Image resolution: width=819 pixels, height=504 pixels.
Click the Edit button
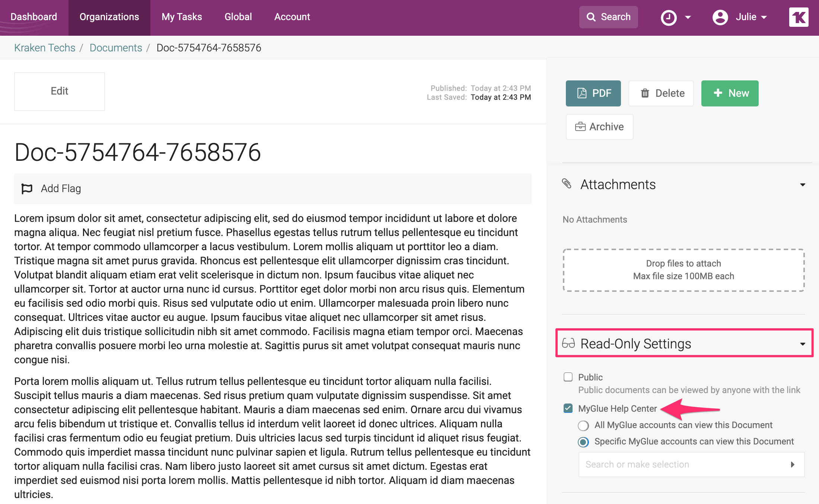click(x=60, y=91)
